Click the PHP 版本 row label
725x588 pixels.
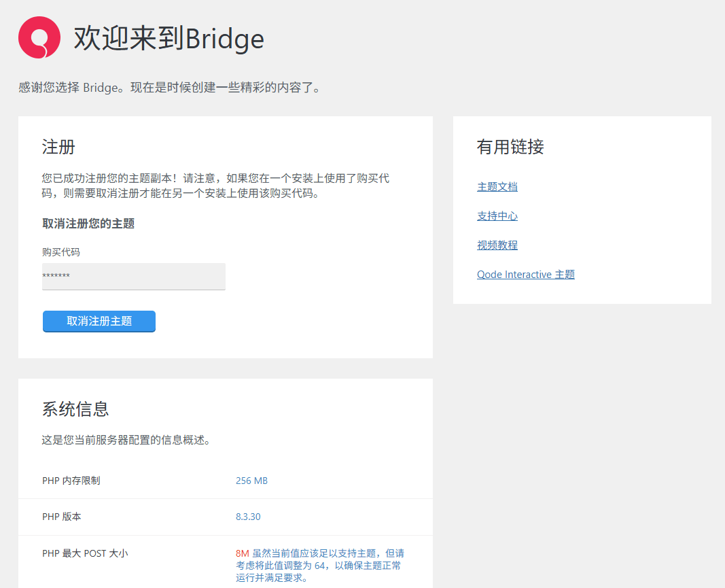(62, 517)
